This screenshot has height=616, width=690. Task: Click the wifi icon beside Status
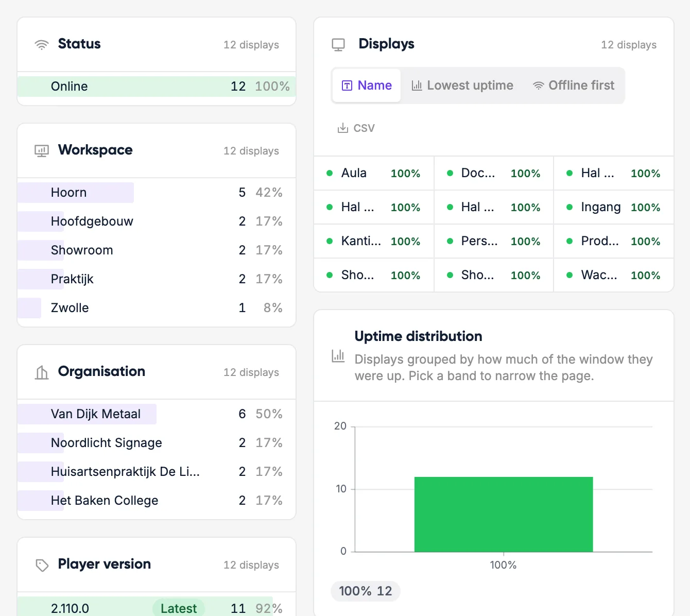[x=42, y=45]
